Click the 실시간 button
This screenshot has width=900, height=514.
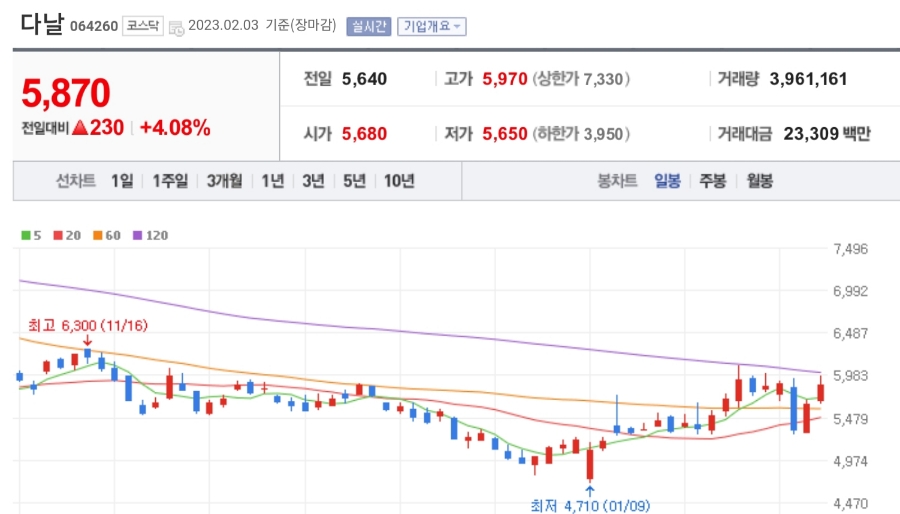click(368, 26)
